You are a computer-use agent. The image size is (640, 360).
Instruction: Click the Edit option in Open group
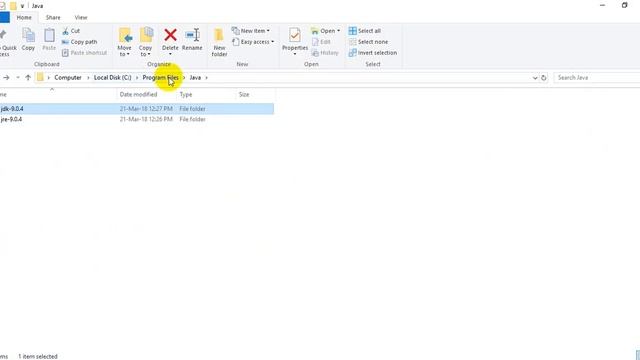coord(321,42)
